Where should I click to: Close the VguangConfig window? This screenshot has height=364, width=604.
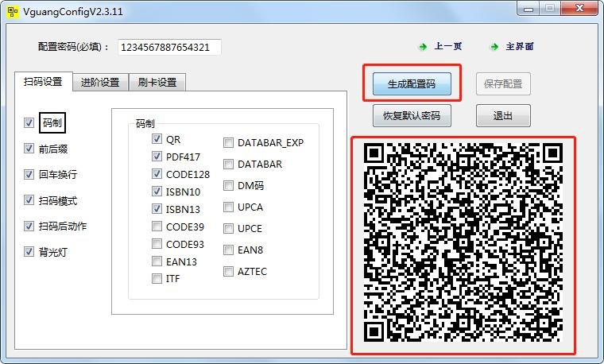579,9
